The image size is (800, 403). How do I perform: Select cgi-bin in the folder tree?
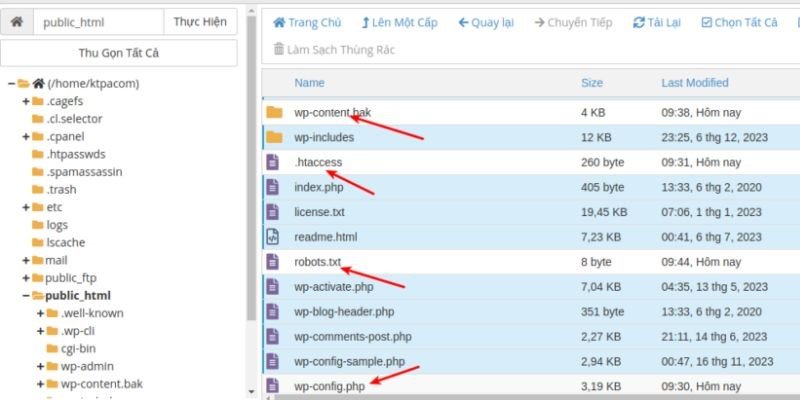pos(78,348)
